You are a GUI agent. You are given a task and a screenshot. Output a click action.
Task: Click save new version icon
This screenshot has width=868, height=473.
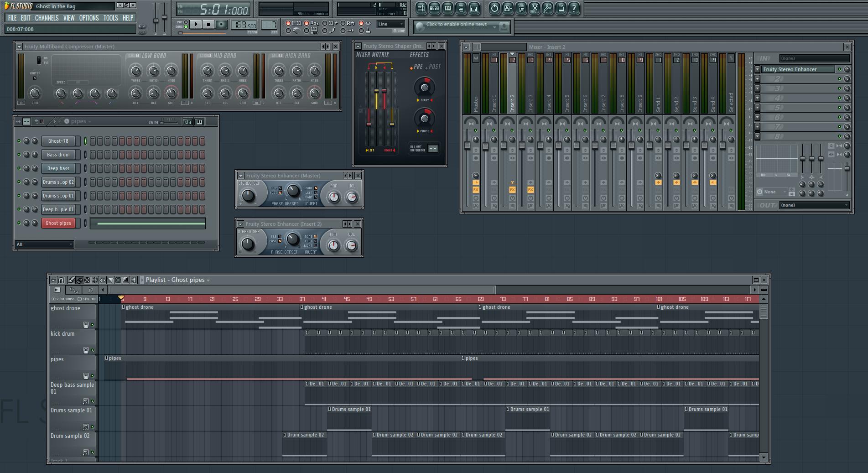coord(508,8)
